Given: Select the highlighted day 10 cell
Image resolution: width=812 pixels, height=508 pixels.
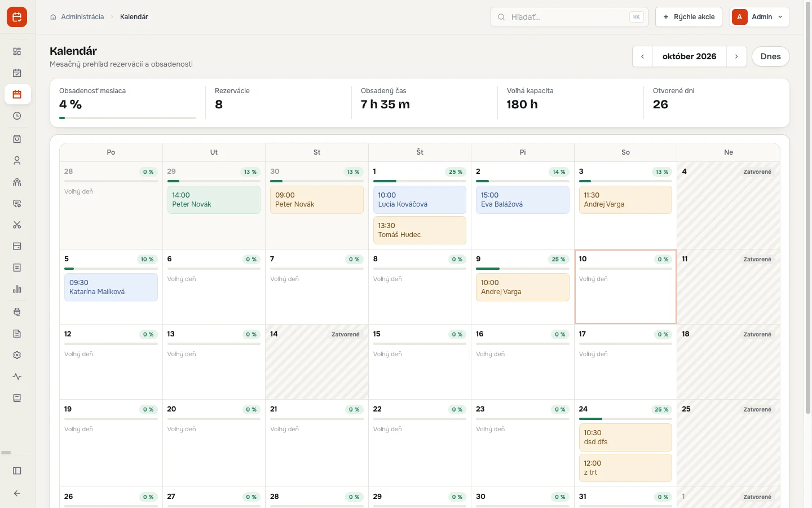Looking at the screenshot, I should pos(625,287).
